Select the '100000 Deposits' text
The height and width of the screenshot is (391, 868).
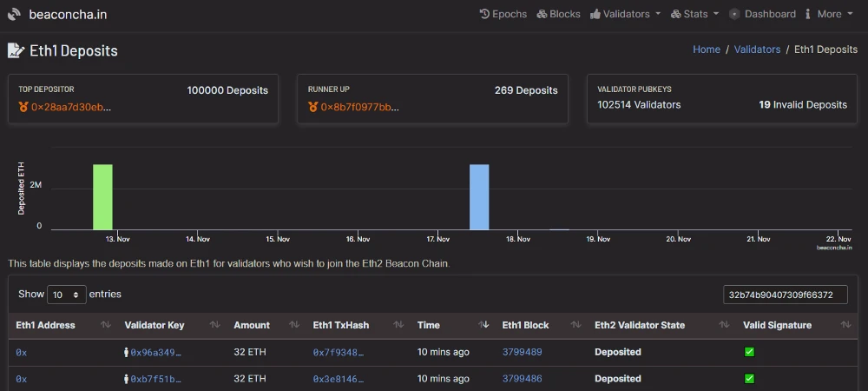(x=227, y=90)
